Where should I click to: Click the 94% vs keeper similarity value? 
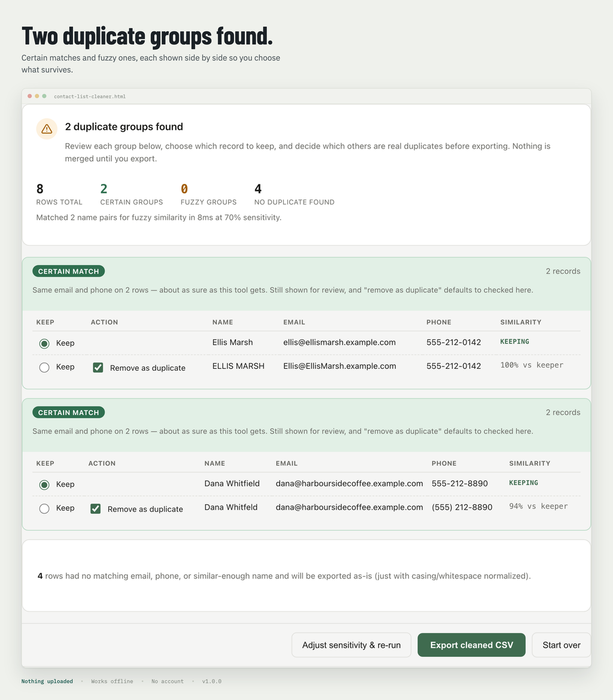coord(539,506)
